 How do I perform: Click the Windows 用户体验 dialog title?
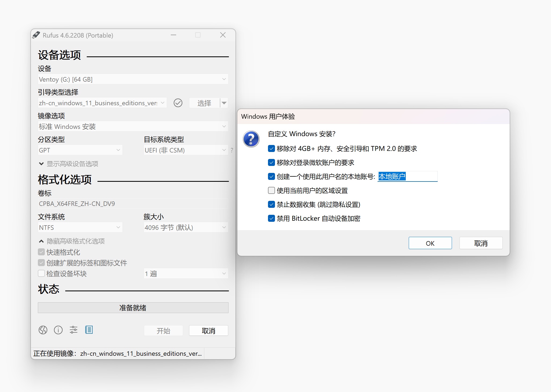click(268, 117)
